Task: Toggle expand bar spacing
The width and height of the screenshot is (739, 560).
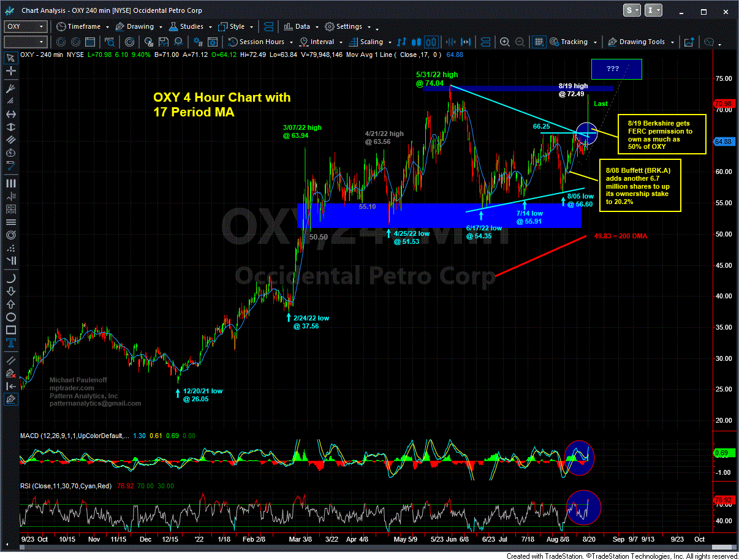Action: [x=467, y=42]
